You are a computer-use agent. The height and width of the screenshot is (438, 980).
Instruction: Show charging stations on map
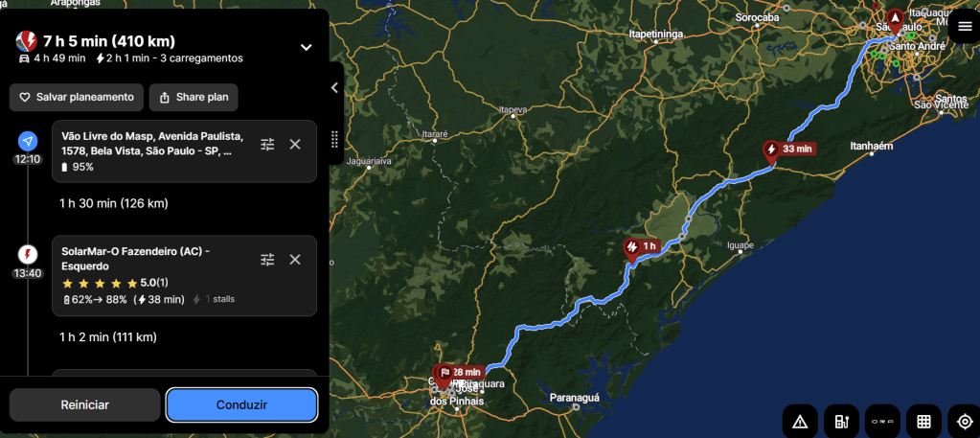tap(841, 421)
